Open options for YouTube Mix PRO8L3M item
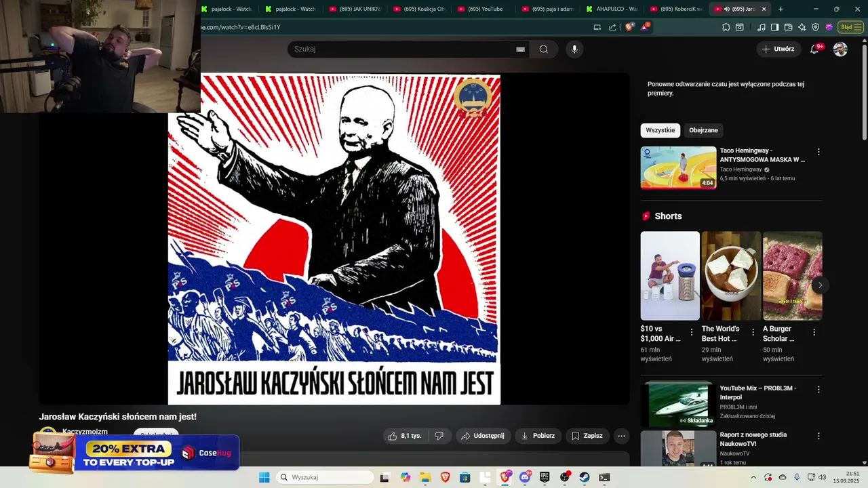 coord(818,390)
